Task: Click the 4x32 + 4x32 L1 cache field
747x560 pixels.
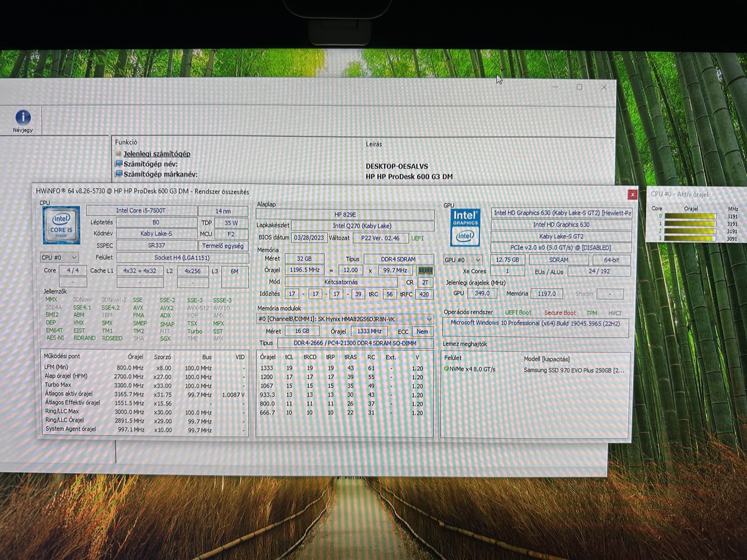Action: click(x=140, y=271)
